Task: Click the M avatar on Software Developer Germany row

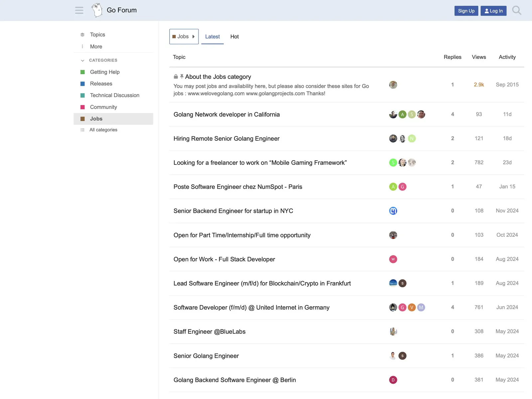Action: tap(421, 307)
